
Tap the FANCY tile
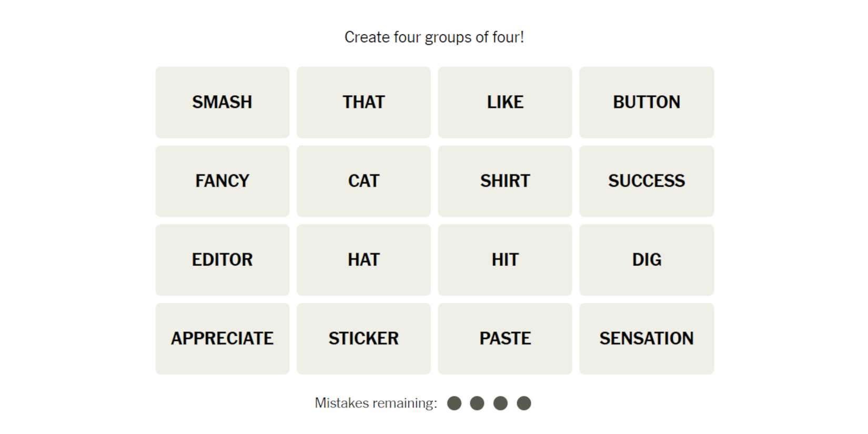pyautogui.click(x=222, y=181)
